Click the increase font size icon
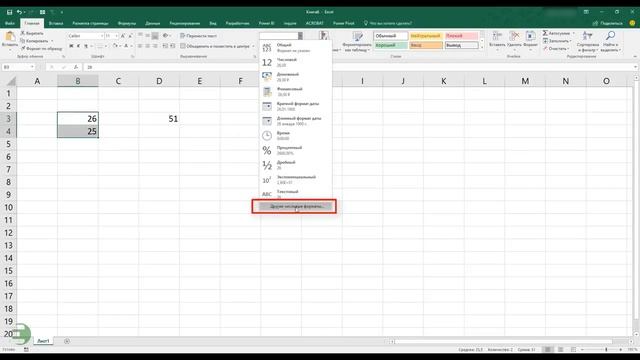 (x=122, y=36)
